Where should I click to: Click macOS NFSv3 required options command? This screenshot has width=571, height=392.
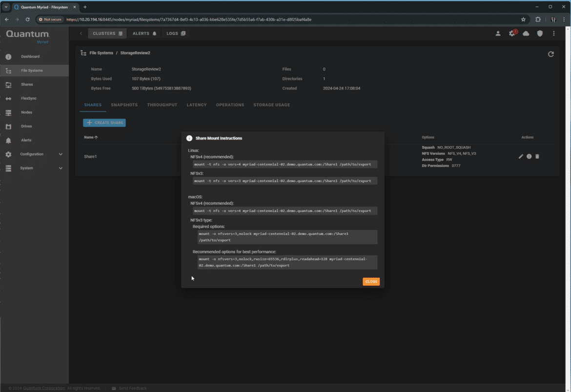[287, 237]
